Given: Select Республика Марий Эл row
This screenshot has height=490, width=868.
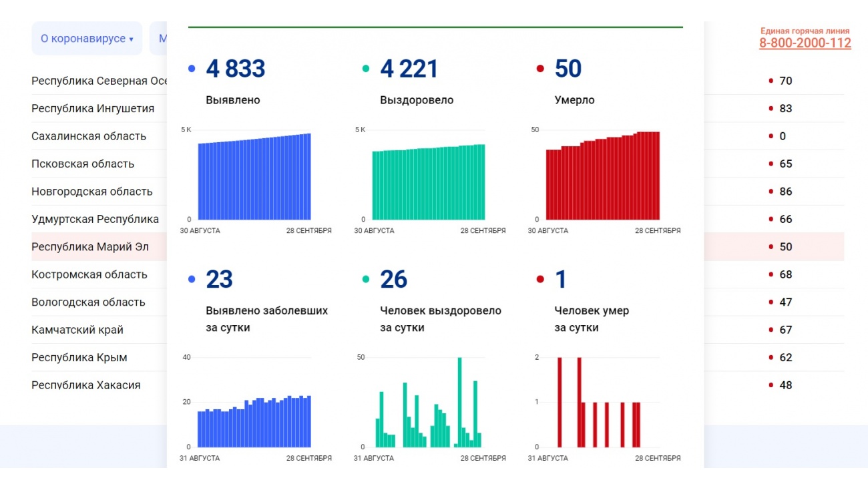Looking at the screenshot, I should [90, 247].
